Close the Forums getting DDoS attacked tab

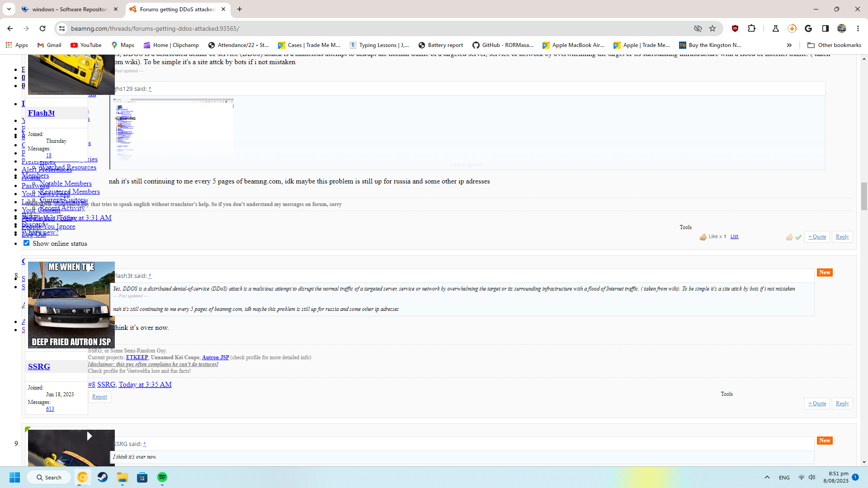coord(223,9)
